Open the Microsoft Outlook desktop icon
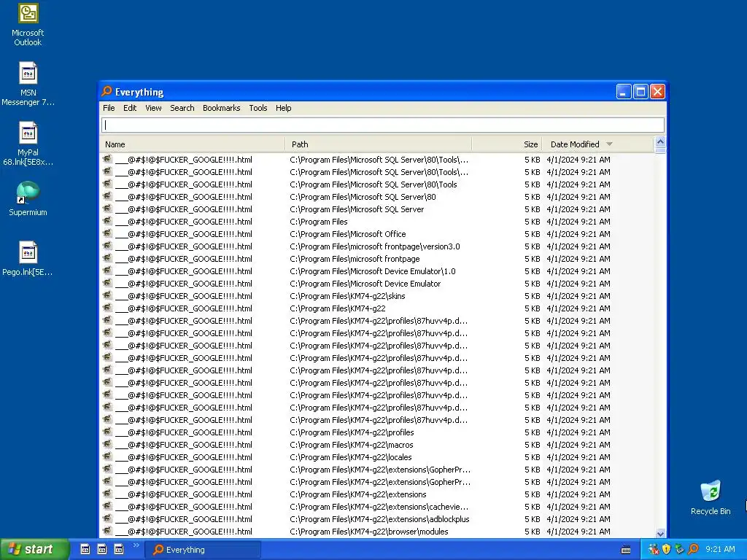The image size is (747, 560). coord(28,25)
